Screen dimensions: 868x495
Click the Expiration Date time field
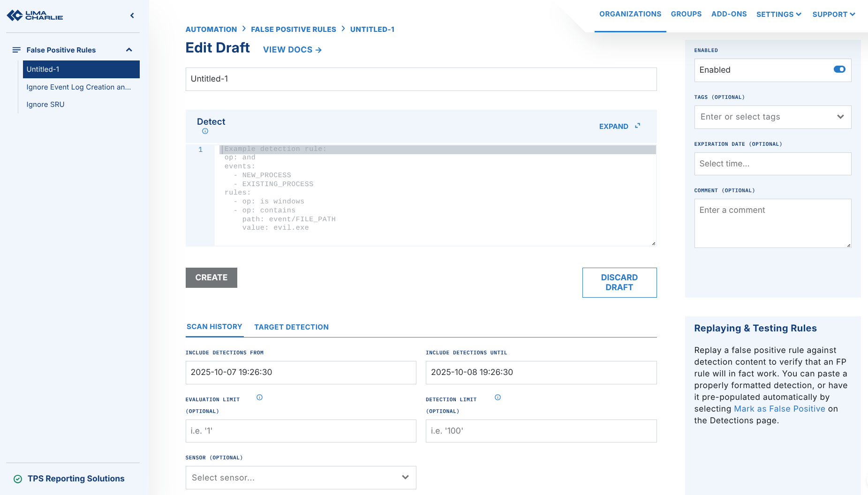click(772, 164)
